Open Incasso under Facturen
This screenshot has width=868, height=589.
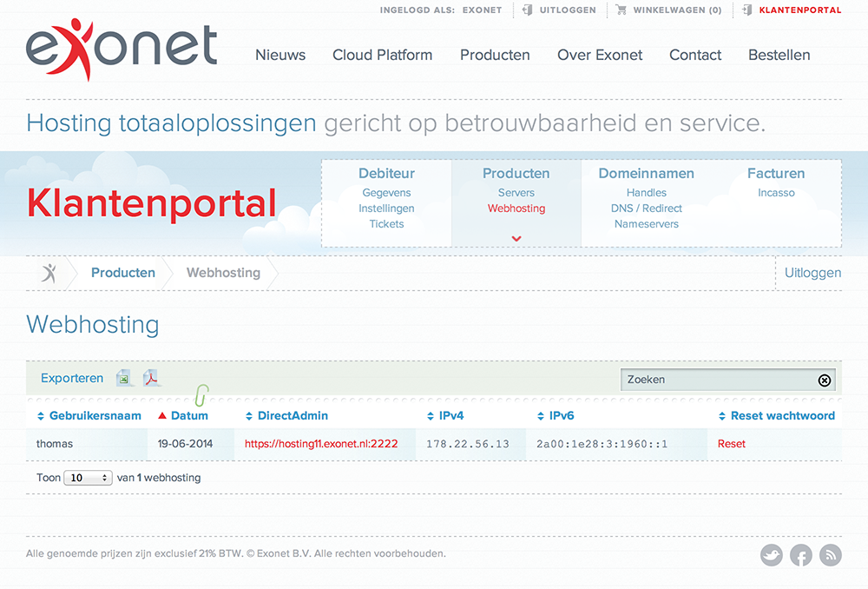coord(776,193)
